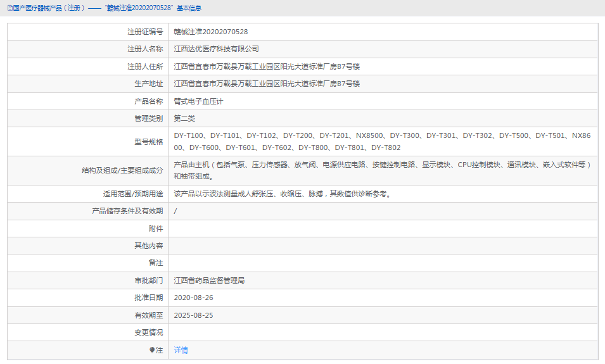605x364 pixels.
Task: Click the approval date 2020-08-26
Action: tap(193, 298)
